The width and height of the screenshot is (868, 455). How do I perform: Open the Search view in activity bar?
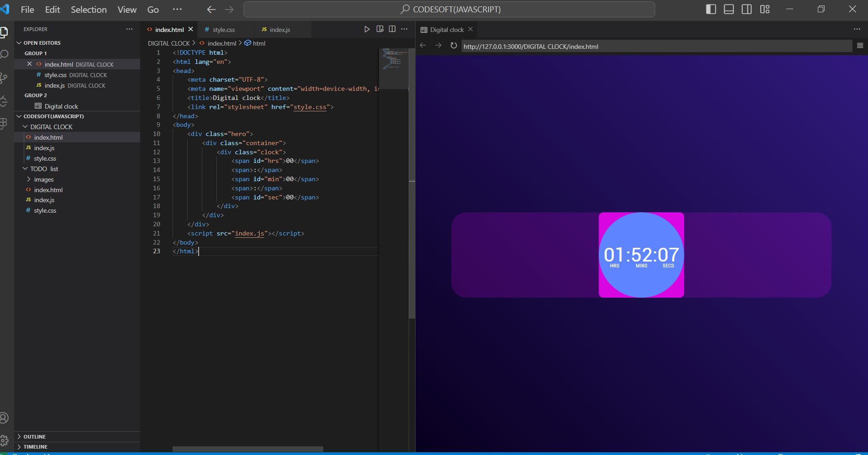4,55
